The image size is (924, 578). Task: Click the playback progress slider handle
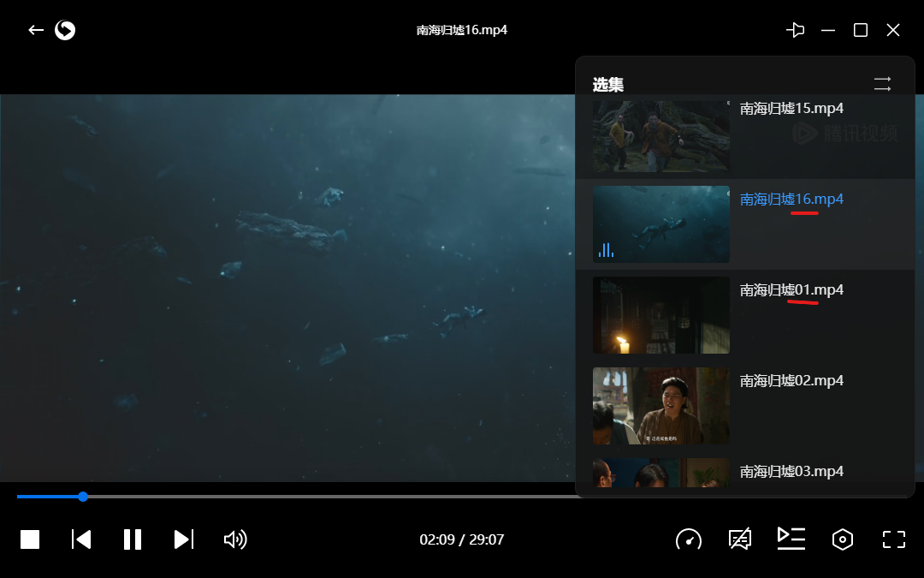click(83, 497)
